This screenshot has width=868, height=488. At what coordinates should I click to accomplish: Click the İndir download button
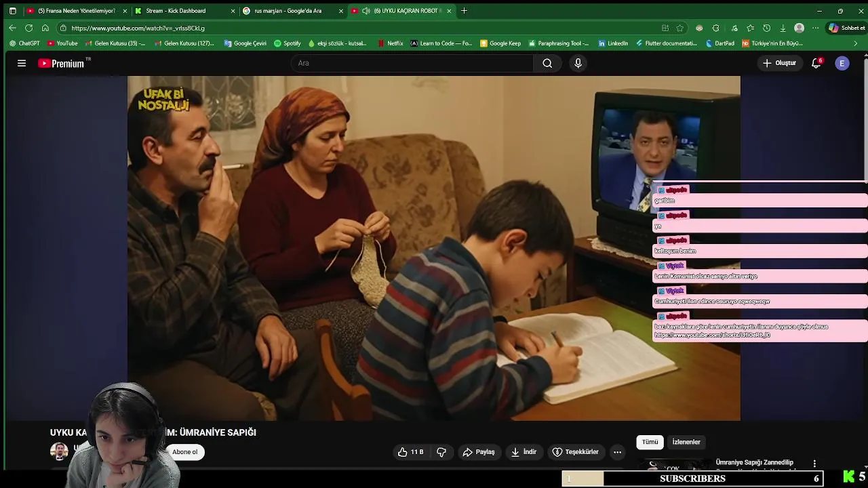[524, 452]
